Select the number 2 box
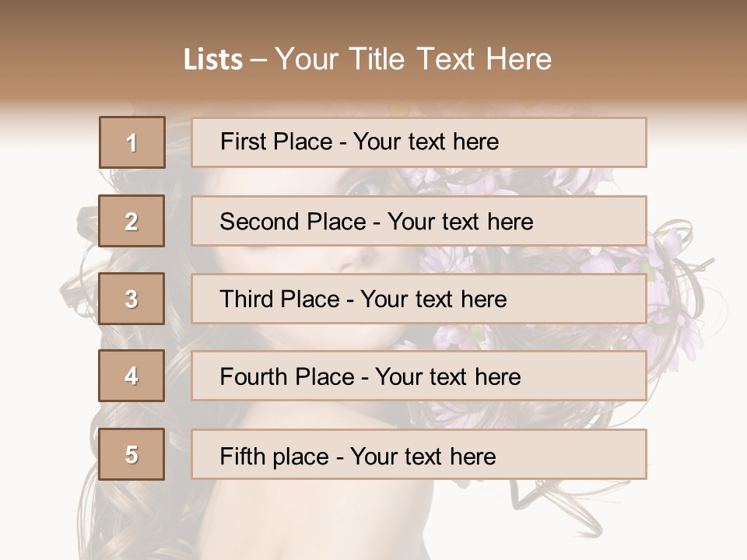 [x=132, y=221]
